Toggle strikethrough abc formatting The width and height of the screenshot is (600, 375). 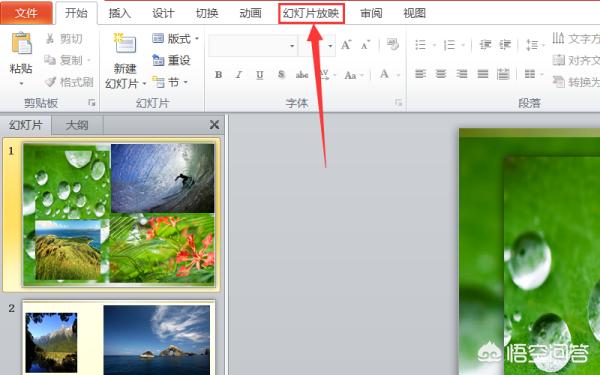click(302, 75)
